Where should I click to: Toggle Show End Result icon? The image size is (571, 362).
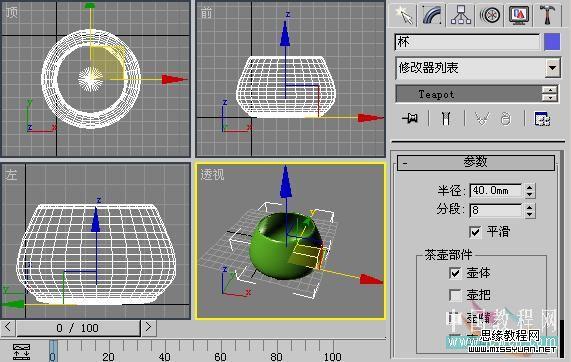coord(446,118)
